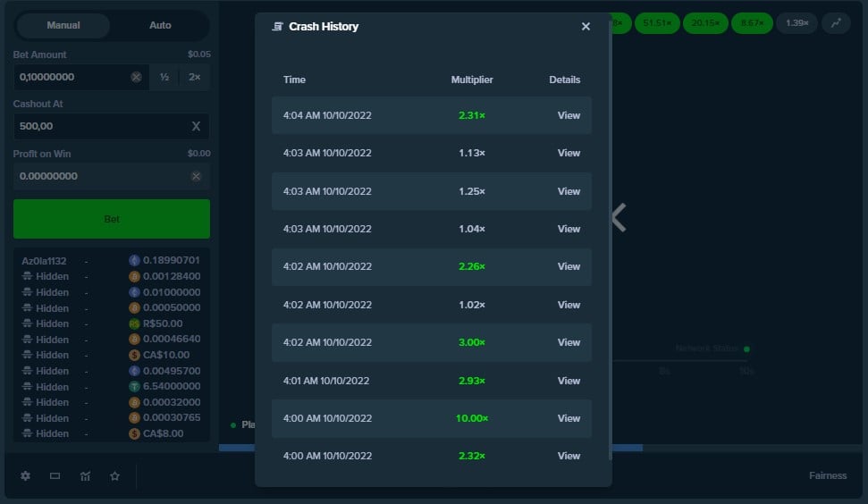Screen dimensions: 868x504
Task: Halve the bet with ½ button
Action: 164,78
